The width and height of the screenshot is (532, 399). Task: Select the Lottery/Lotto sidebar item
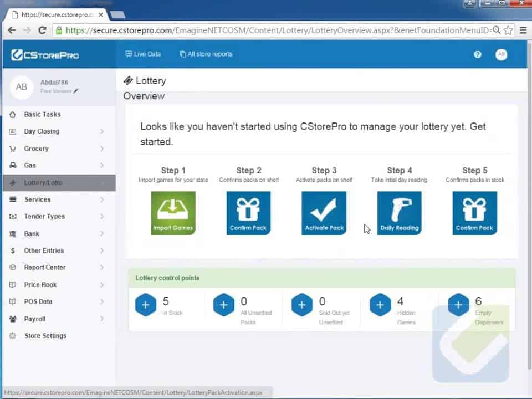tap(59, 182)
